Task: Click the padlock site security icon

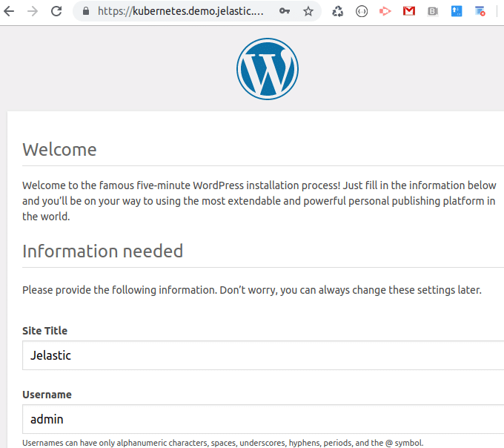Action: point(85,11)
